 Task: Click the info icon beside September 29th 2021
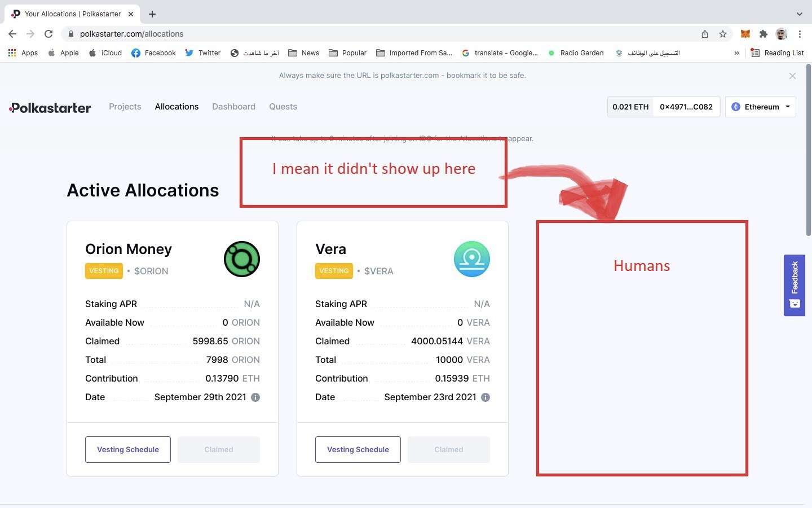pyautogui.click(x=255, y=397)
